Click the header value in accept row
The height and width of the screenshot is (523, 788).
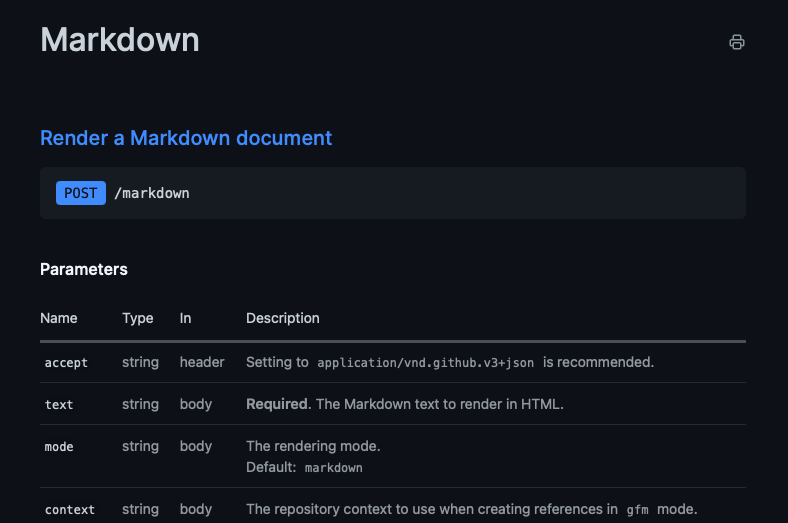[202, 362]
